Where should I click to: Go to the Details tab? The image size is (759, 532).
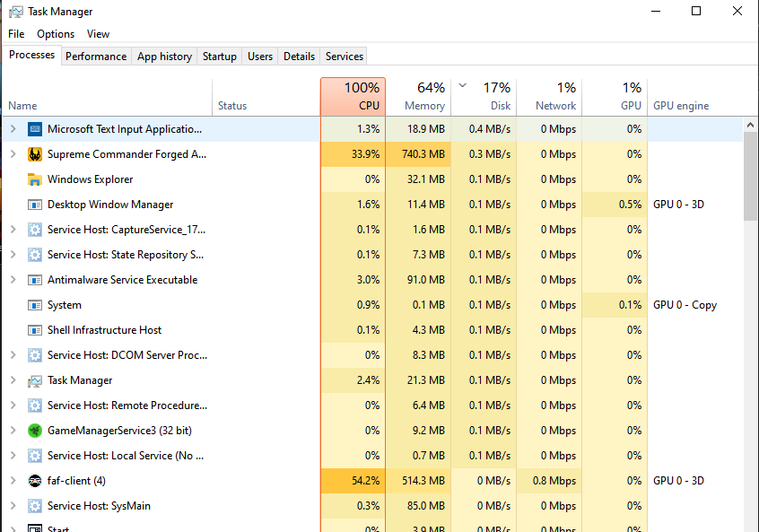pos(299,57)
